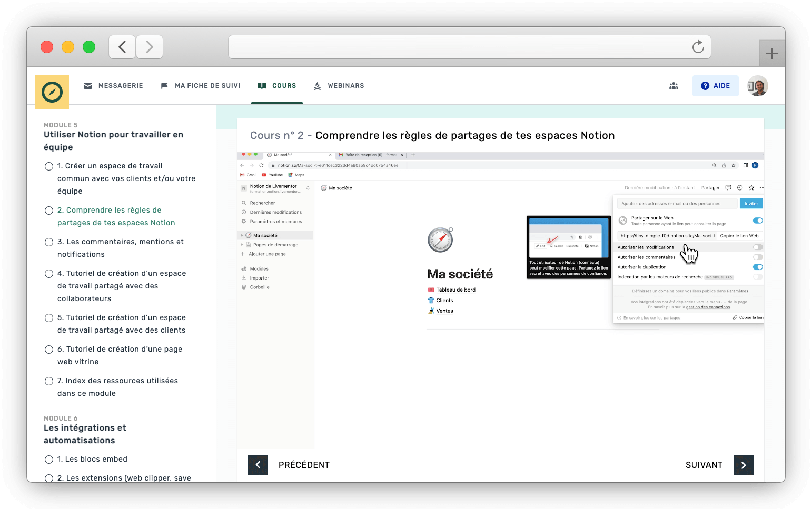This screenshot has width=812, height=509.
Task: Mark lesson 1 Créer un espace complete
Action: click(49, 166)
